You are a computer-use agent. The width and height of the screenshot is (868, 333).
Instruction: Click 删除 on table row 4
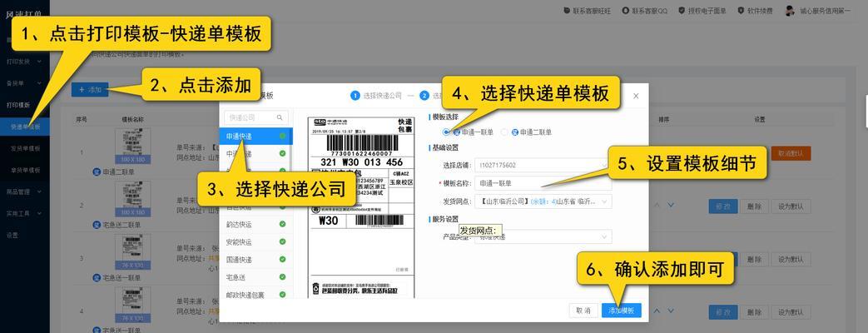[x=754, y=312]
